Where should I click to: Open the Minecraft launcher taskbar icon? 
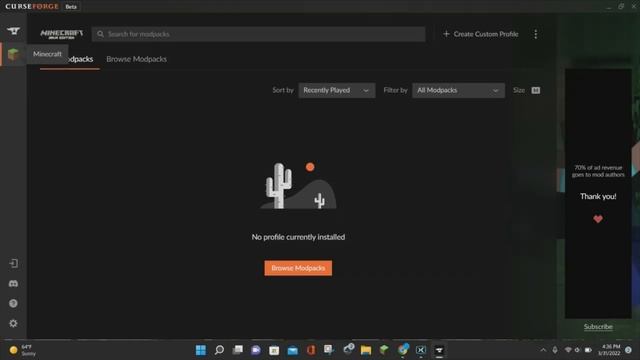point(384,350)
